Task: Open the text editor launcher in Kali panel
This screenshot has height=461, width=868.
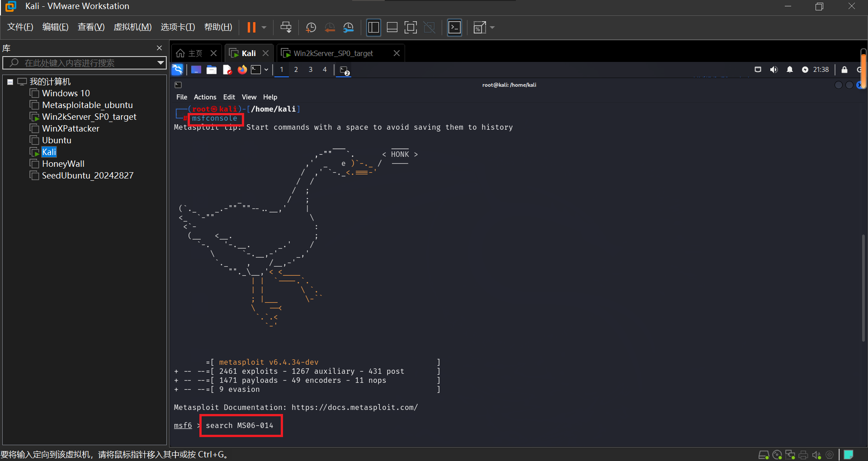Action: [x=227, y=70]
